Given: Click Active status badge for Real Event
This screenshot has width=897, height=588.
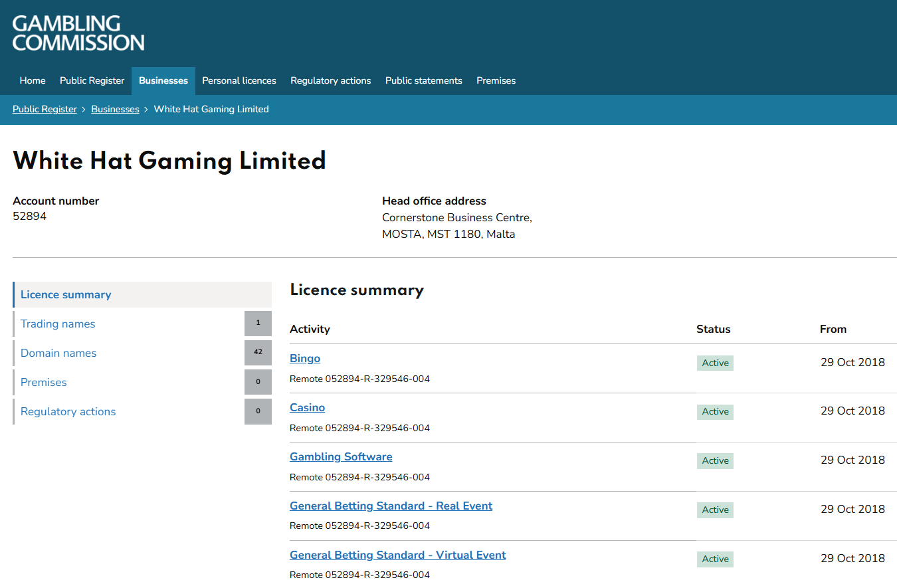Looking at the screenshot, I should pyautogui.click(x=715, y=510).
